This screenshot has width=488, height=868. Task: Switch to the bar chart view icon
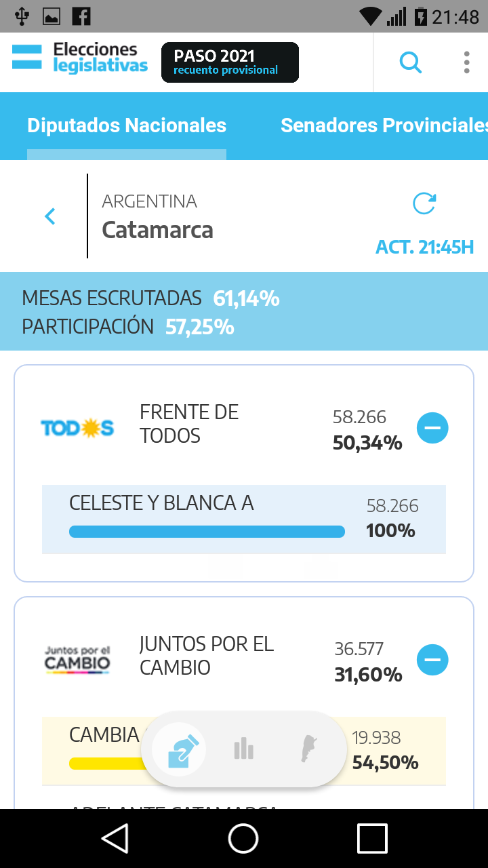pos(243,749)
